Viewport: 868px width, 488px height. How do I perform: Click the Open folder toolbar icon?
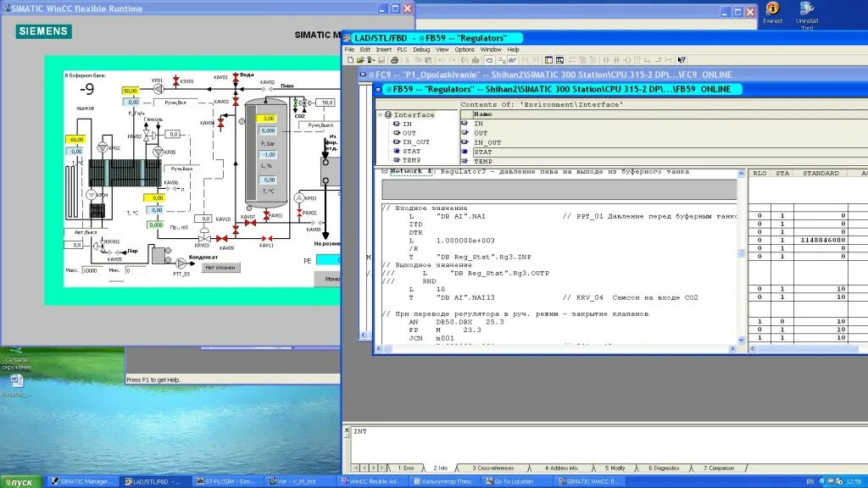click(360, 60)
